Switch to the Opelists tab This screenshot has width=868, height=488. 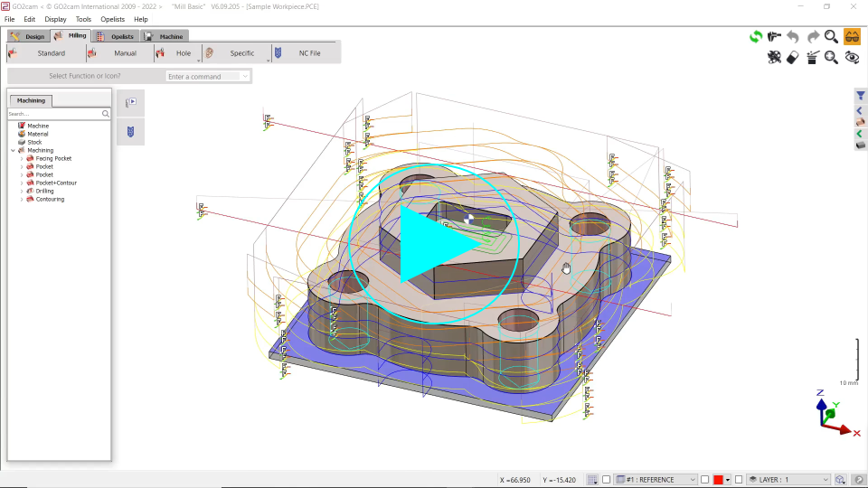pyautogui.click(x=122, y=37)
